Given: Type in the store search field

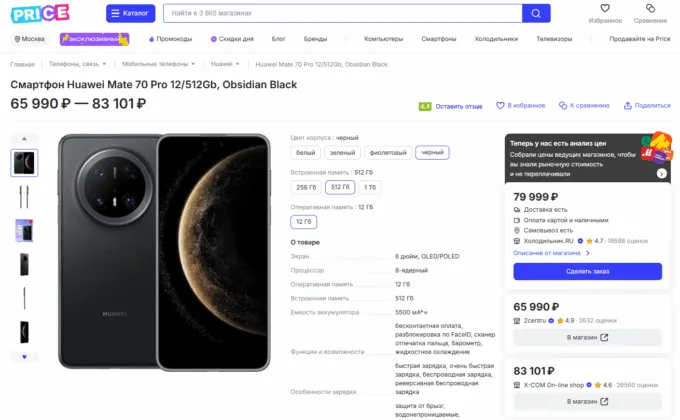Looking at the screenshot, I should (340, 14).
